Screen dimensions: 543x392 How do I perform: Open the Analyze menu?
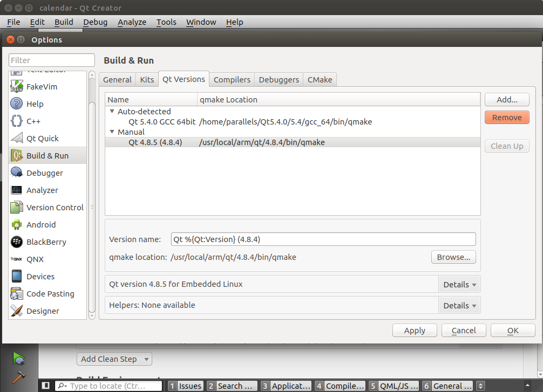click(132, 22)
